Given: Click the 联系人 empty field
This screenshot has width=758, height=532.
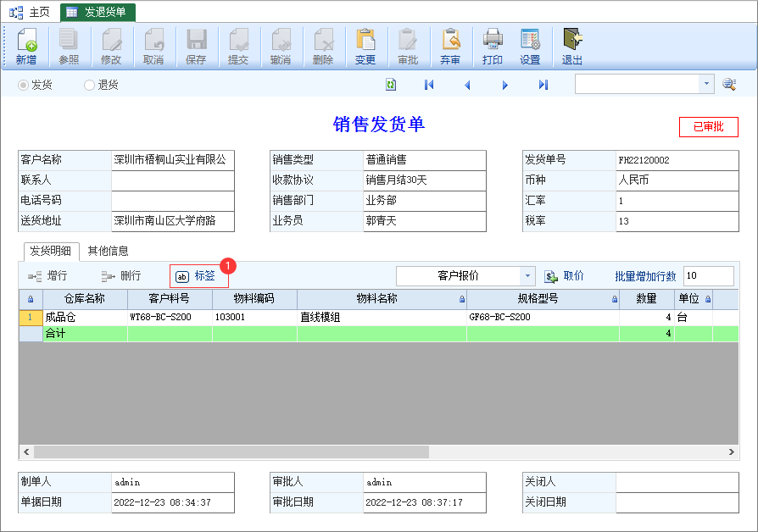Looking at the screenshot, I should 173,180.
